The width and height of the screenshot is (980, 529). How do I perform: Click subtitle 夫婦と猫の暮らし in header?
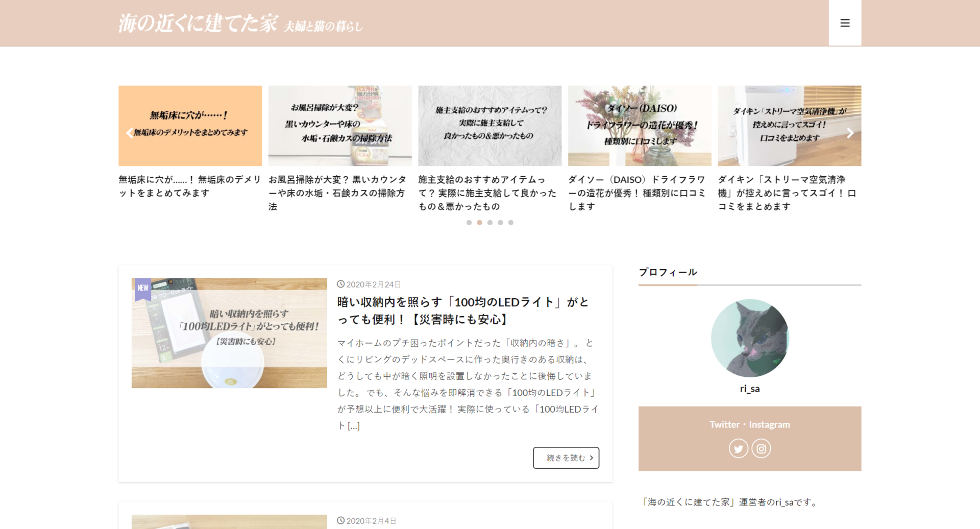pyautogui.click(x=324, y=26)
